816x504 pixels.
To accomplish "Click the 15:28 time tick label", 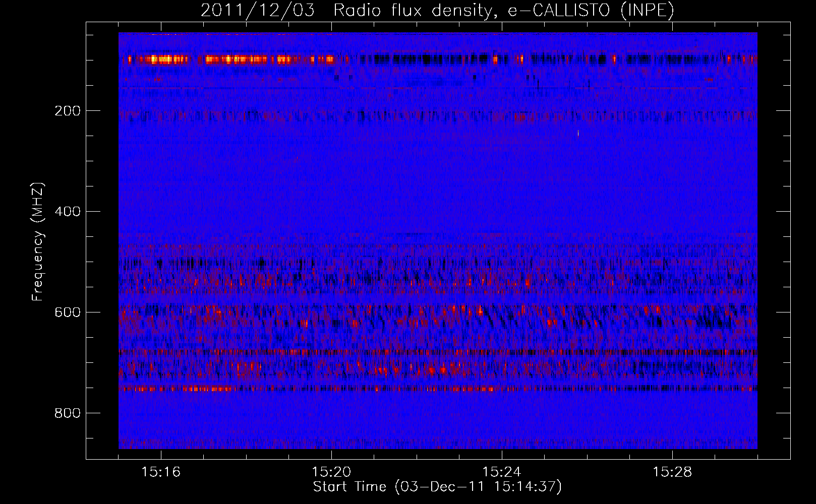I will click(672, 472).
